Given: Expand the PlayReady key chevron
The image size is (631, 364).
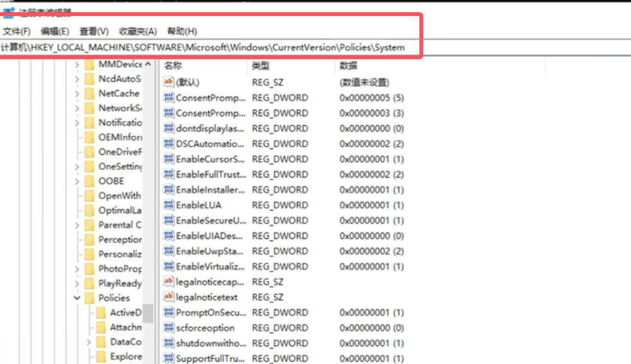Looking at the screenshot, I should (77, 283).
